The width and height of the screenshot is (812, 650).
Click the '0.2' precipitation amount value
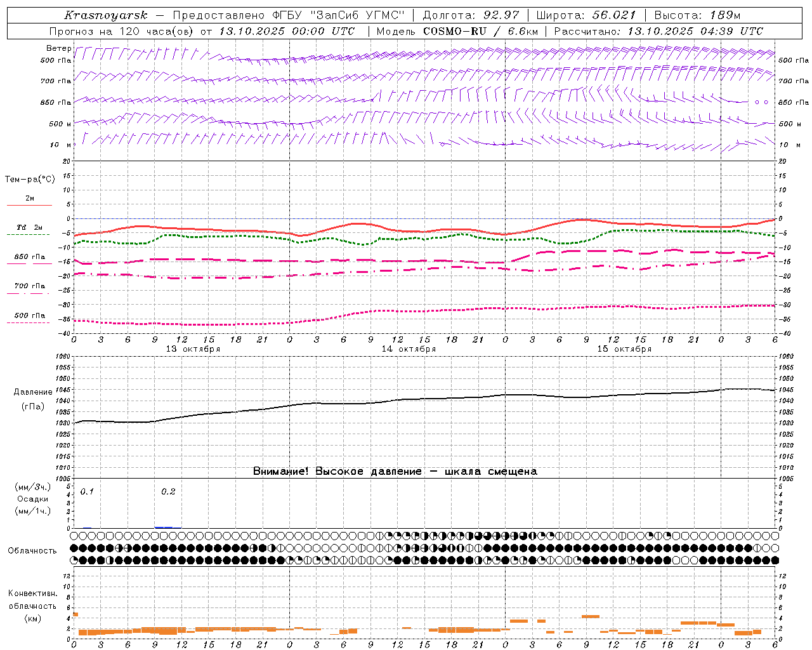coord(168,492)
